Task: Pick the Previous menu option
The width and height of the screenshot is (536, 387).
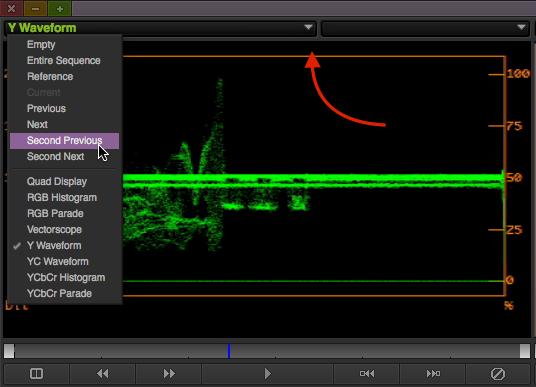Action: (x=46, y=108)
